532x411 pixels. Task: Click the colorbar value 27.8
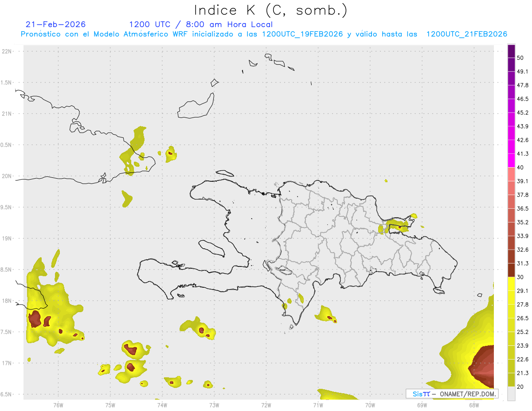pos(523,305)
